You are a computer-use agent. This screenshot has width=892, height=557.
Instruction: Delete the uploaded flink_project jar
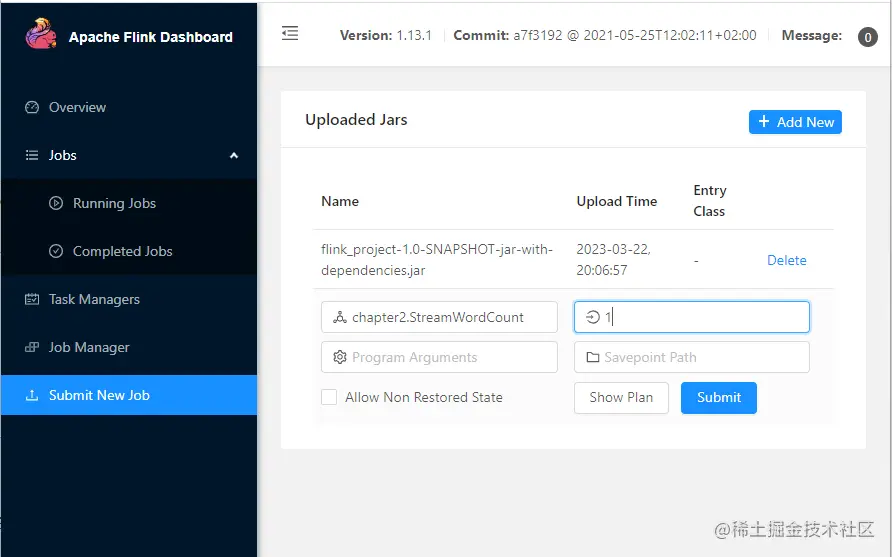click(x=786, y=260)
